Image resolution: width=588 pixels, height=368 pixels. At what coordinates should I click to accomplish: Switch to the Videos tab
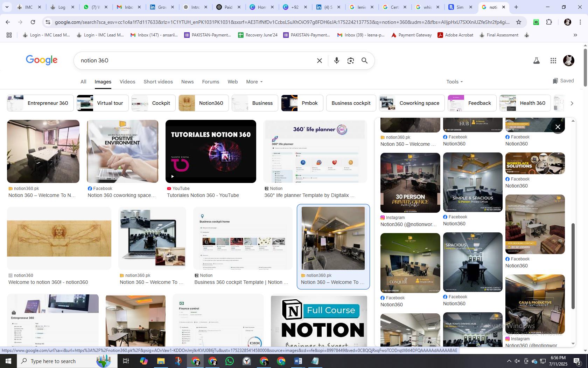127,82
